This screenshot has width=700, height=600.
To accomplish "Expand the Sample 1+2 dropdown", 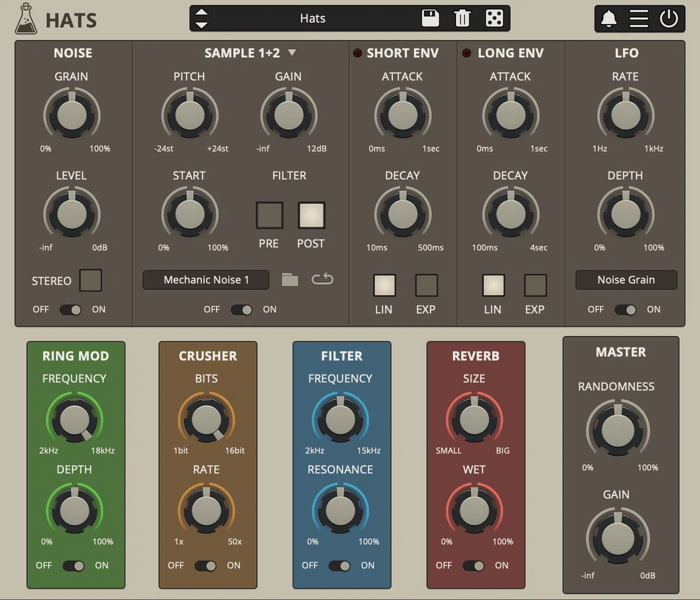I will (292, 53).
